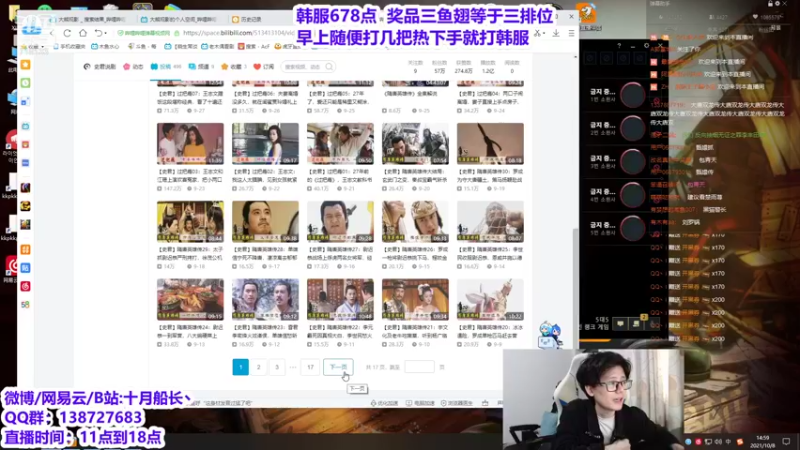Open the 过把瘾03 video thumbnail

pyautogui.click(x=190, y=143)
